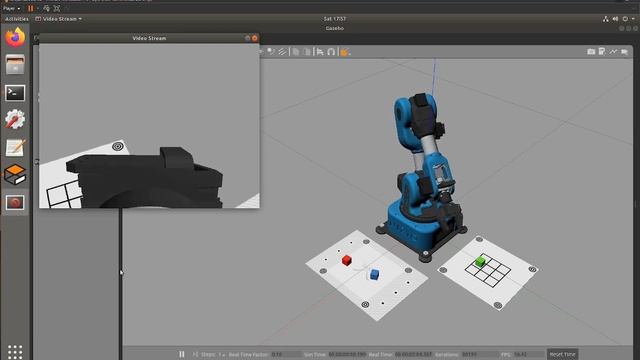The width and height of the screenshot is (640, 360).
Task: Open the text editor in the dock
Action: tap(16, 147)
